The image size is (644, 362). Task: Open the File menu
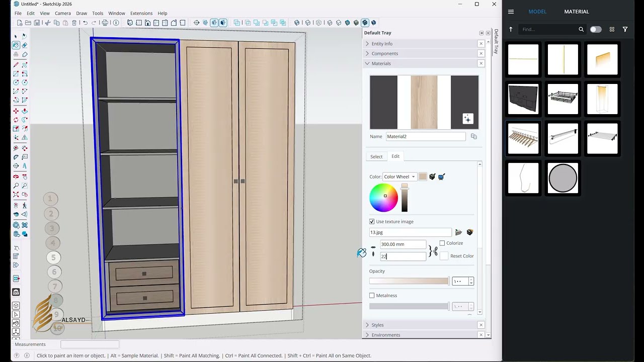click(18, 13)
